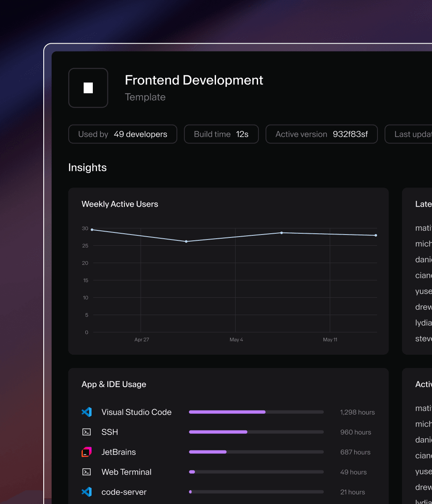This screenshot has height=504, width=432.
Task: Click the code-server icon
Action: coord(87,492)
